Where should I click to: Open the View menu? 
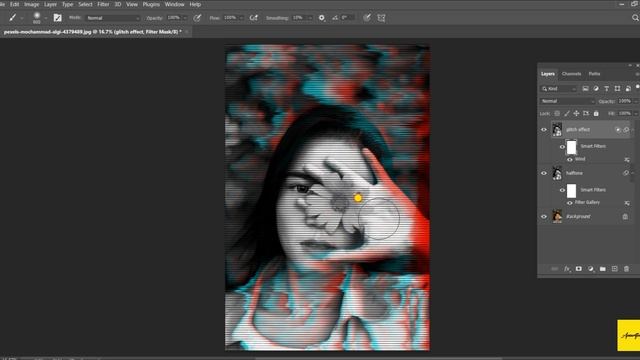(x=131, y=4)
